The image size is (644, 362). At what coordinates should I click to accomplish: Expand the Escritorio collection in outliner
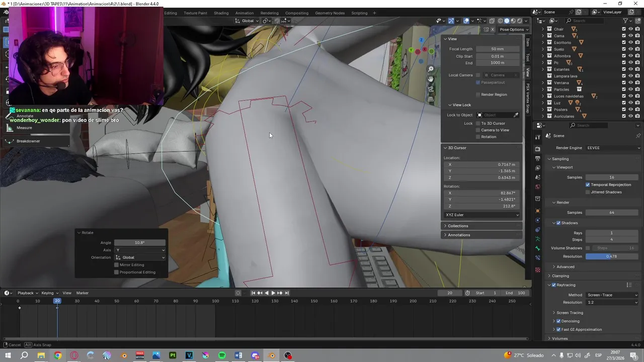[543, 43]
